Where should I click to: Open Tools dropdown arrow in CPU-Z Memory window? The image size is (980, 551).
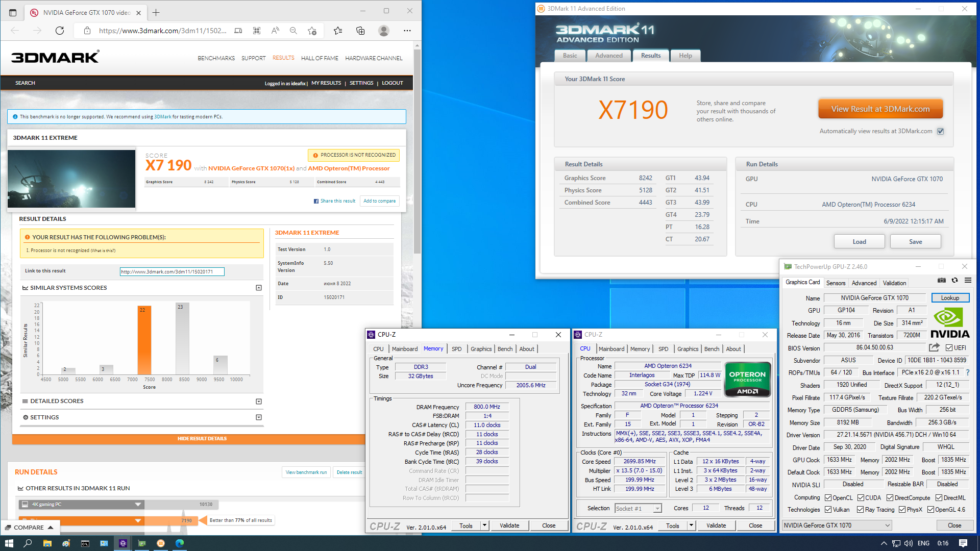[x=484, y=525]
